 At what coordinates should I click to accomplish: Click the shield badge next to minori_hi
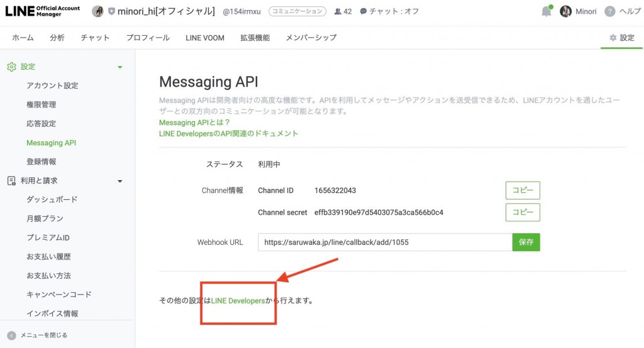point(111,11)
